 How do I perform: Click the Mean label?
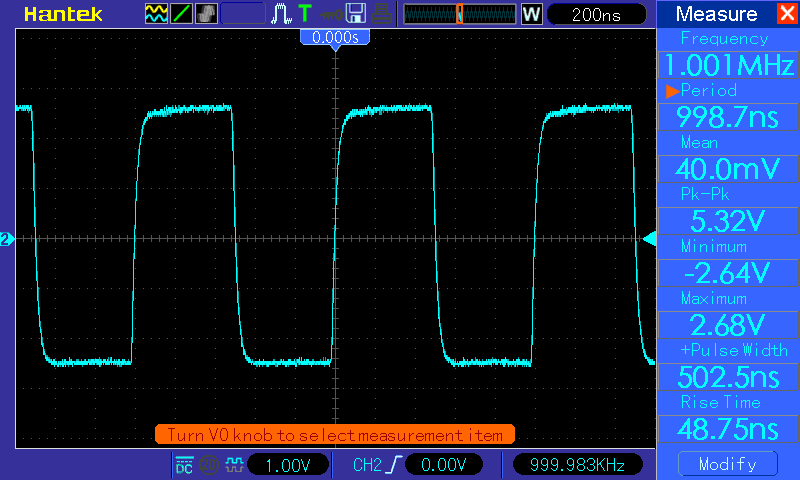pyautogui.click(x=699, y=142)
